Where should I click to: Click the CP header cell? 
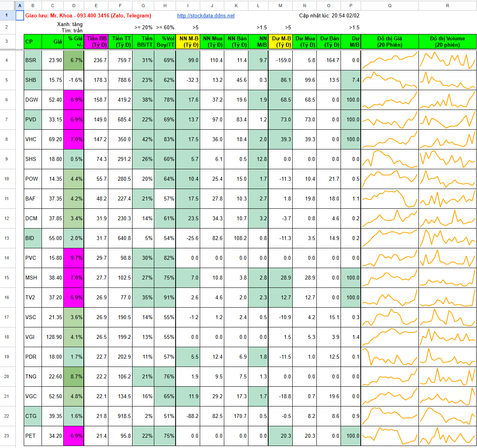click(x=33, y=42)
